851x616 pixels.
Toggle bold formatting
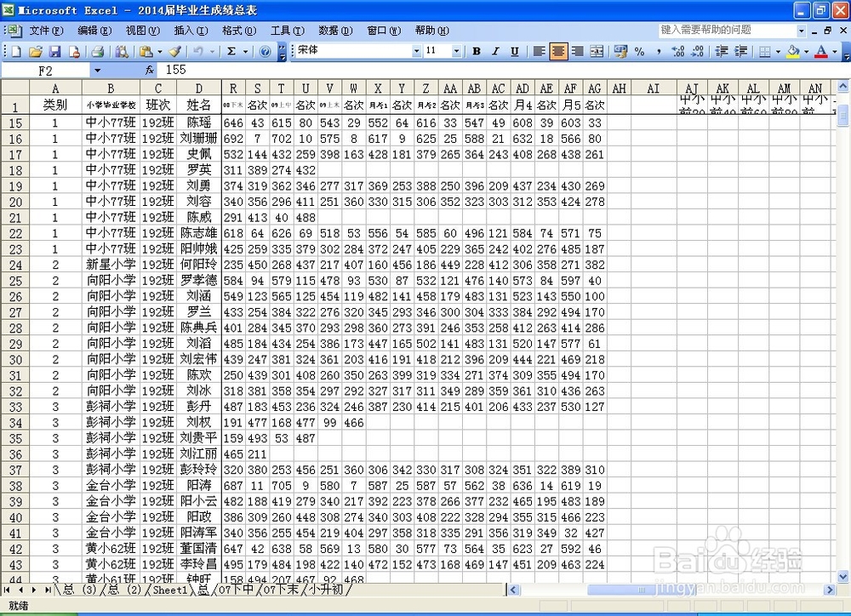[476, 51]
